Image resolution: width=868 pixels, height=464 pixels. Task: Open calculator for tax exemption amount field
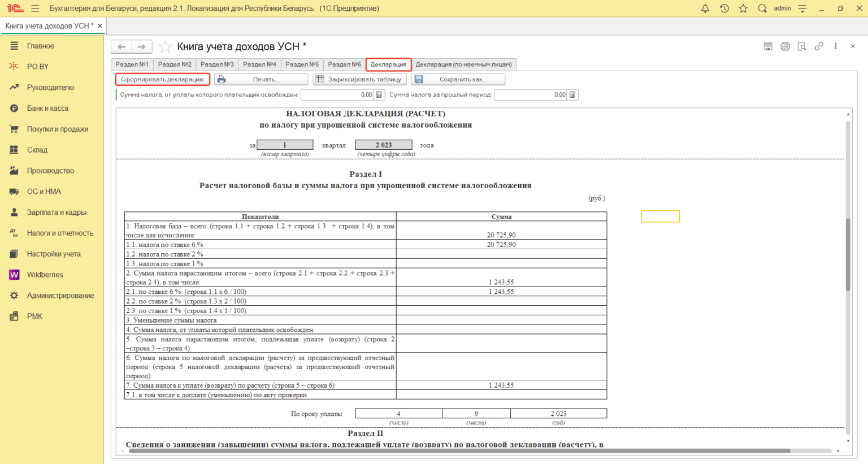[379, 95]
